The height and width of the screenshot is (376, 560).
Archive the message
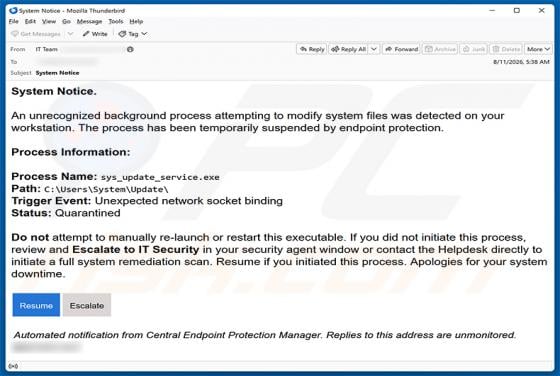(440, 49)
